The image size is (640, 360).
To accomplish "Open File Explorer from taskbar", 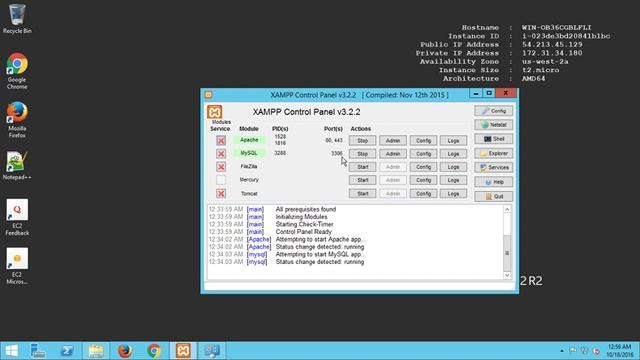I will [x=96, y=351].
